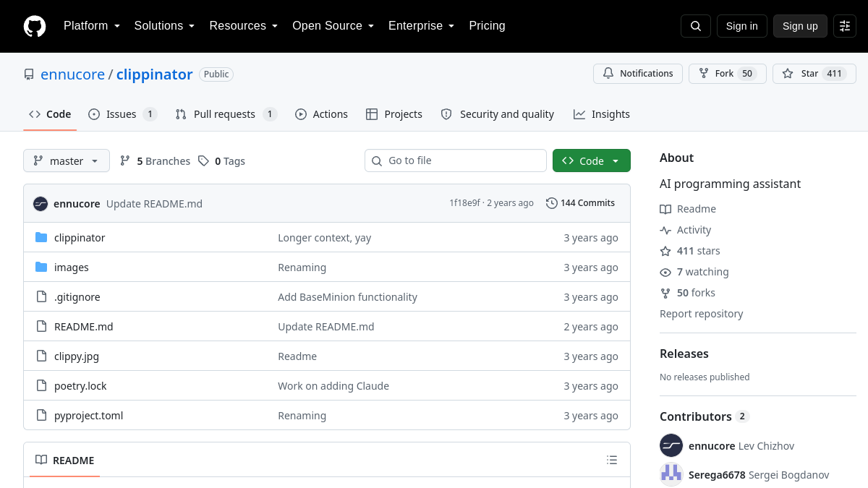The image size is (868, 488).
Task: Switch to the Security and quality tab
Action: 498,114
